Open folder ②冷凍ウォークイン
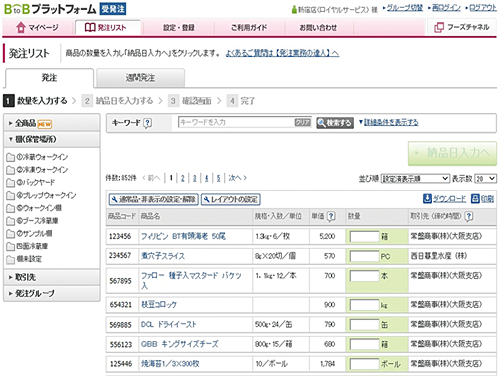 pyautogui.click(x=37, y=170)
